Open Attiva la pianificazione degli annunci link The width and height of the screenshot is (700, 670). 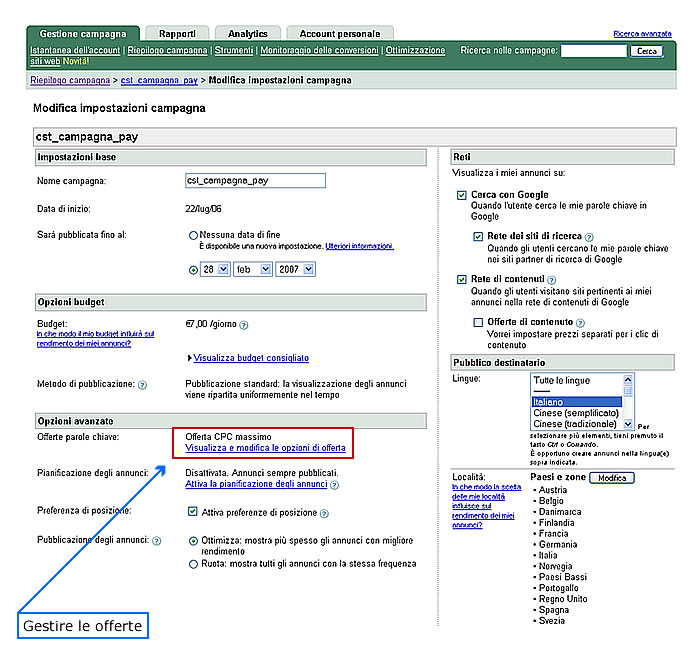tap(256, 484)
